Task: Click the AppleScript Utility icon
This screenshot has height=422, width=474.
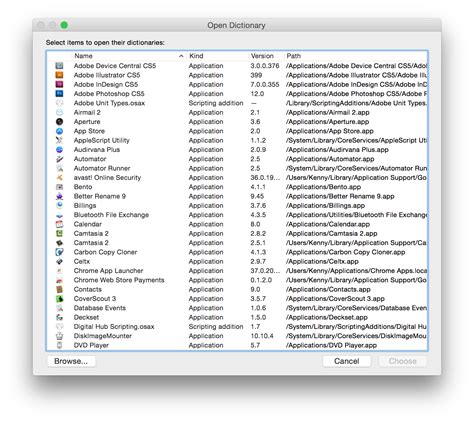Action: pos(59,140)
